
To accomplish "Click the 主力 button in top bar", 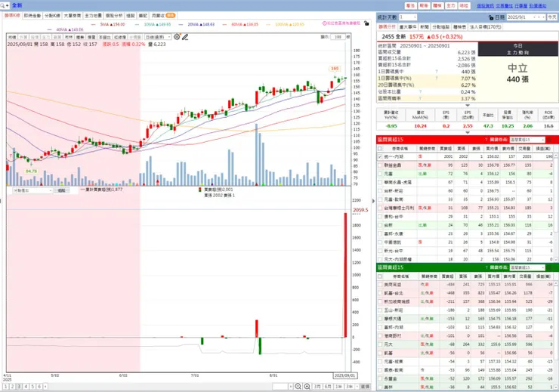I will pos(451,6).
